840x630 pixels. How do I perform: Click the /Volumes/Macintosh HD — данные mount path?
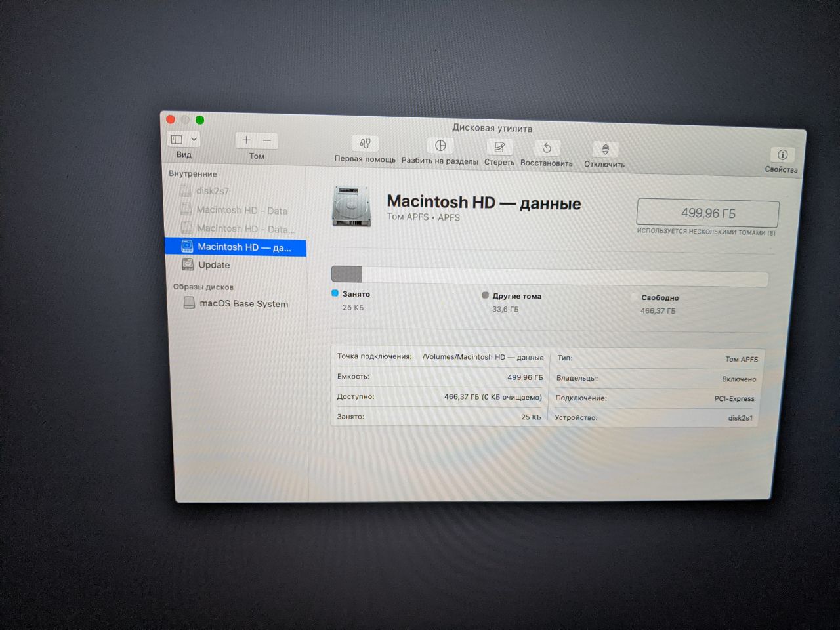click(483, 357)
